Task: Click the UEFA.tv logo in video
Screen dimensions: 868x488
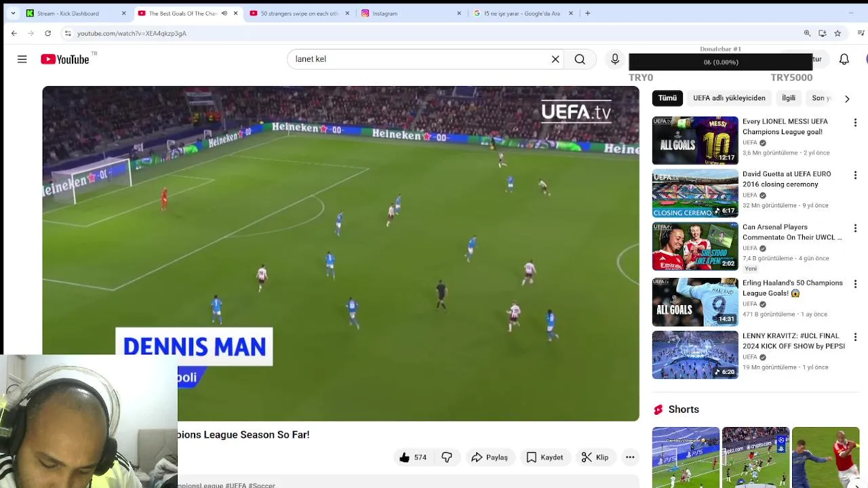Action: pos(576,112)
